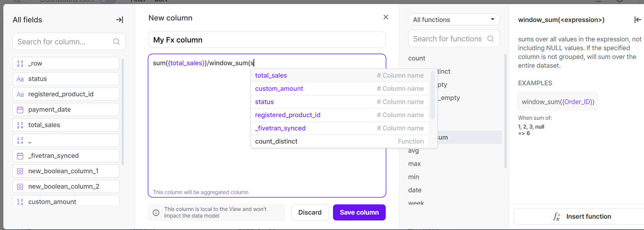644x230 pixels.
Task: Click the text type icon beside status
Action: pos(20,79)
